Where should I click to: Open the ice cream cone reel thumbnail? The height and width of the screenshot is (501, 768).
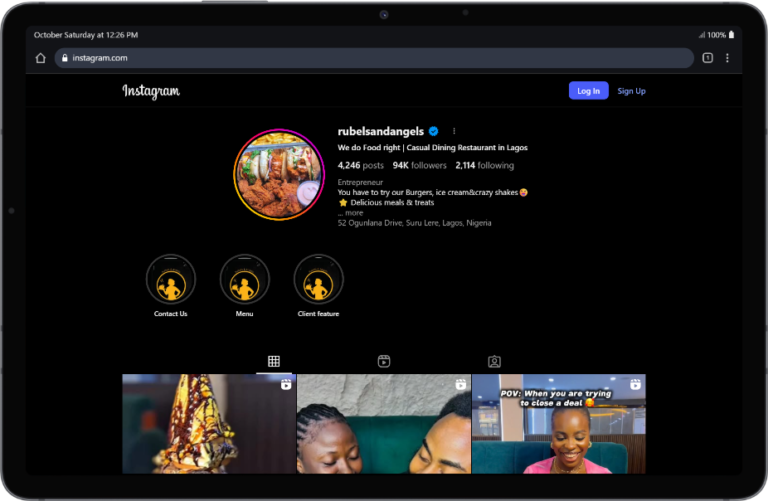coord(209,423)
